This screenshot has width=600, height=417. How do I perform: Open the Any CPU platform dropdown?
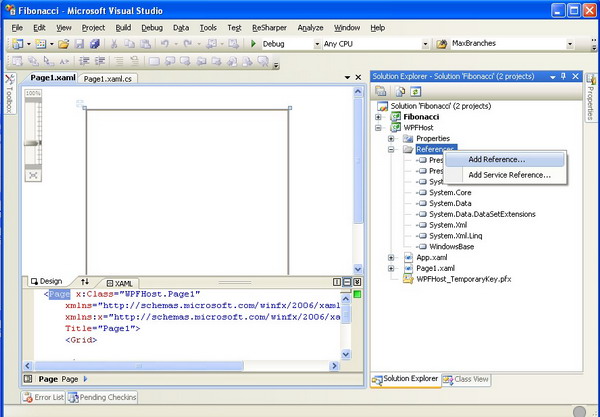click(x=425, y=44)
